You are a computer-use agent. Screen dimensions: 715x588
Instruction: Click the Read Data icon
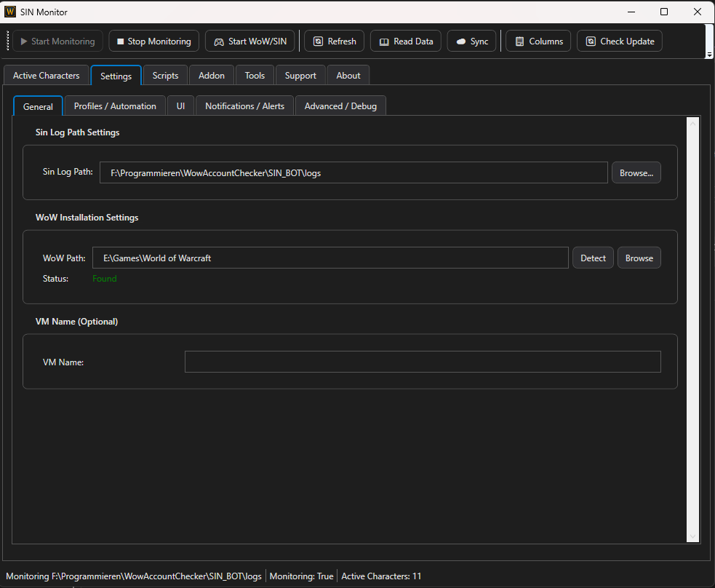(x=384, y=41)
